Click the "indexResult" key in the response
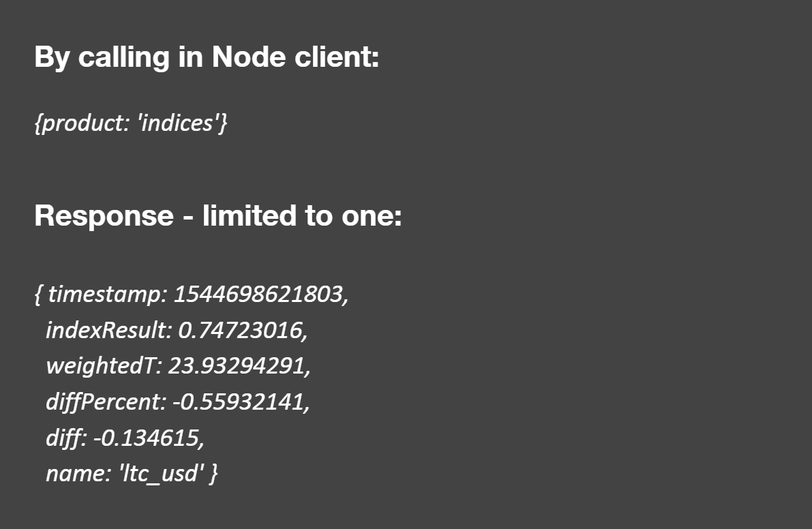Viewport: 812px width, 529px height. pos(108,330)
